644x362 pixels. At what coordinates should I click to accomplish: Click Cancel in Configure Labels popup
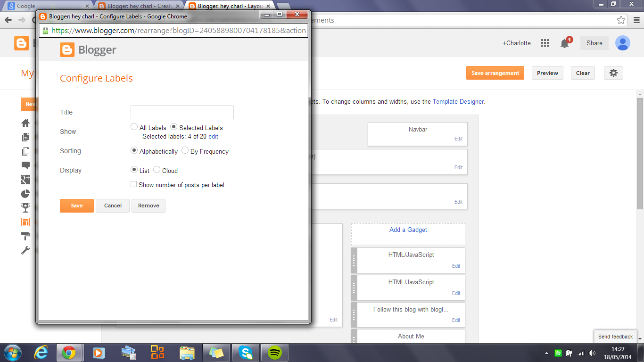coord(113,206)
